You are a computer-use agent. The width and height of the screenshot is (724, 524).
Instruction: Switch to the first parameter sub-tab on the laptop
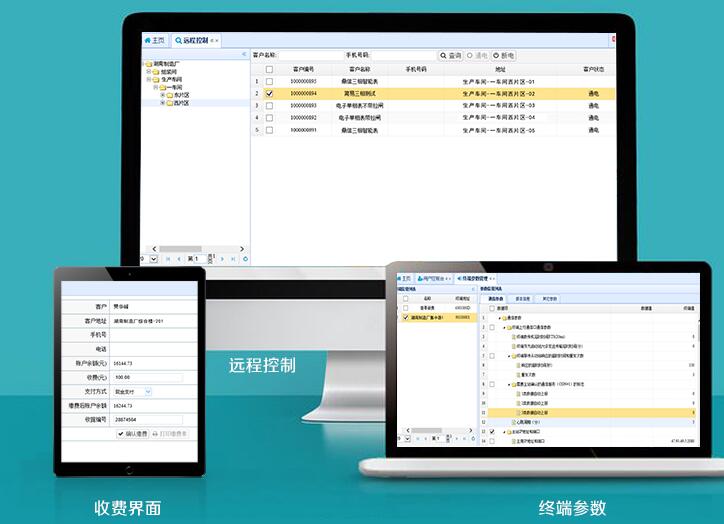(x=496, y=299)
